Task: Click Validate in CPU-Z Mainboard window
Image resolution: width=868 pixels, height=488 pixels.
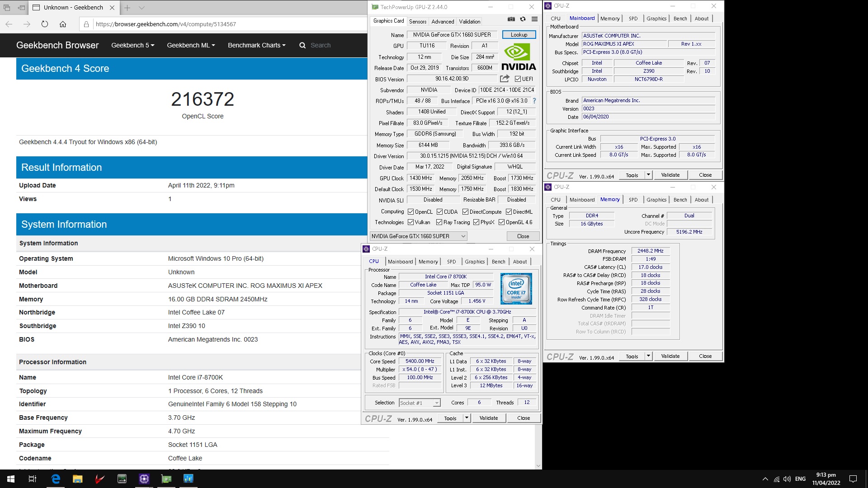Action: [x=670, y=175]
